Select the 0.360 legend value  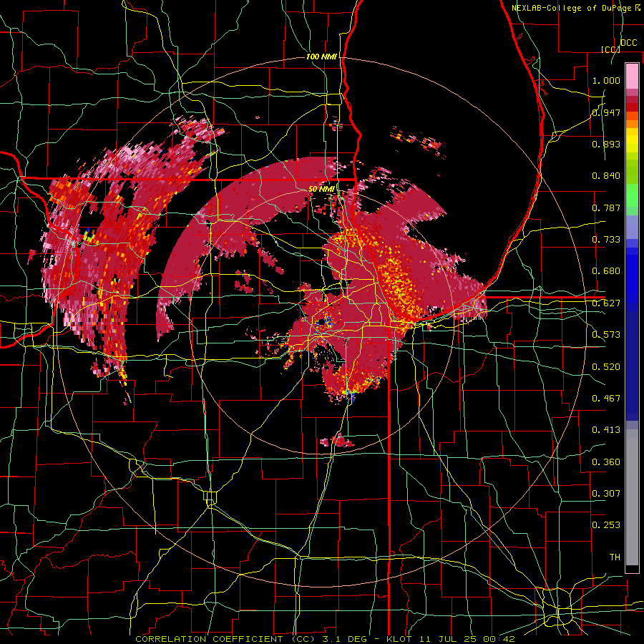tap(606, 462)
